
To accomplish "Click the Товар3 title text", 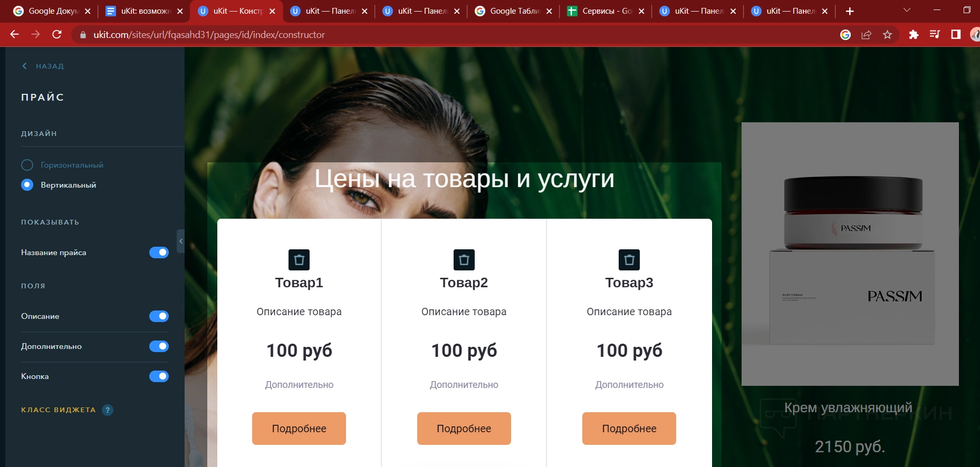I will pyautogui.click(x=629, y=283).
